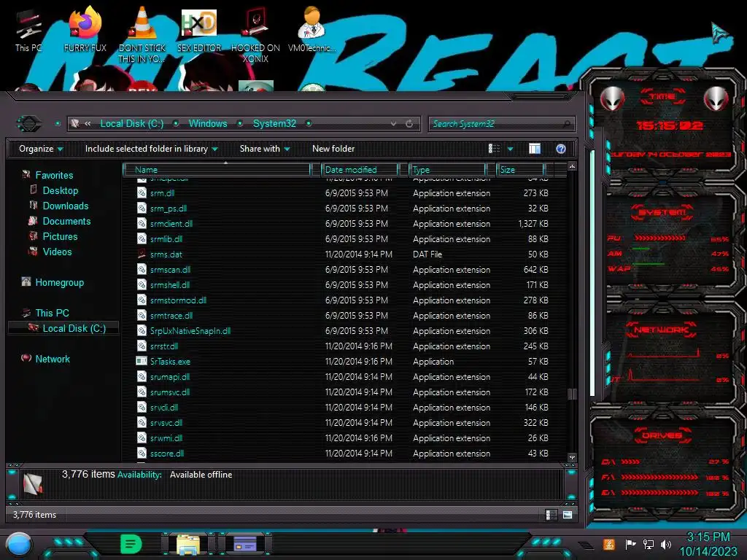The height and width of the screenshot is (560, 747).
Task: Open the VLC cone desktop icon
Action: coord(142,35)
